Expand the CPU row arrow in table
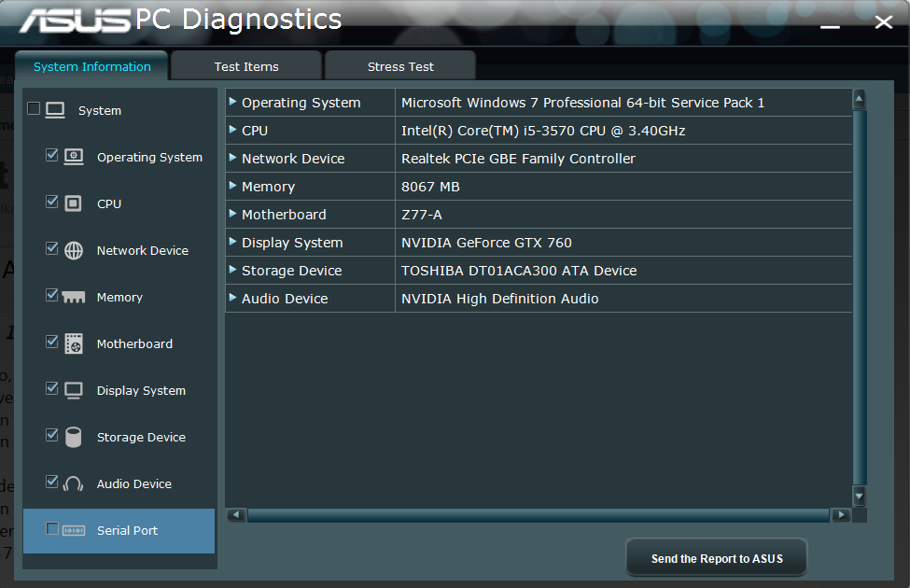 click(232, 130)
